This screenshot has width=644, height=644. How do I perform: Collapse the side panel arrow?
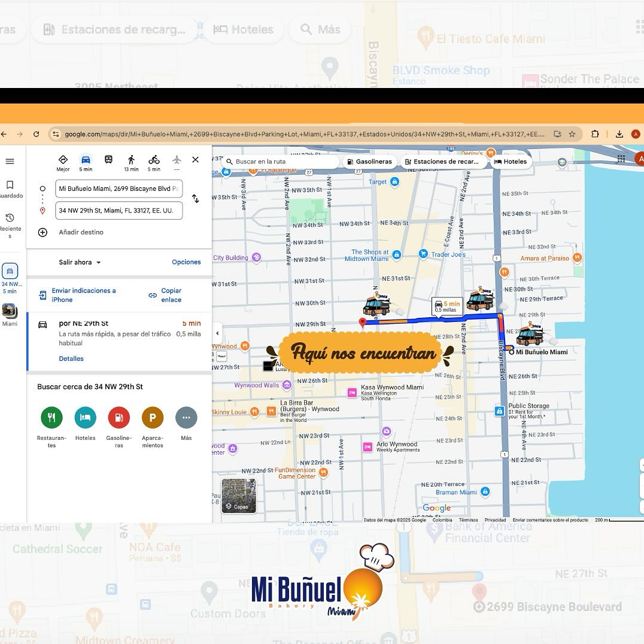point(217,333)
